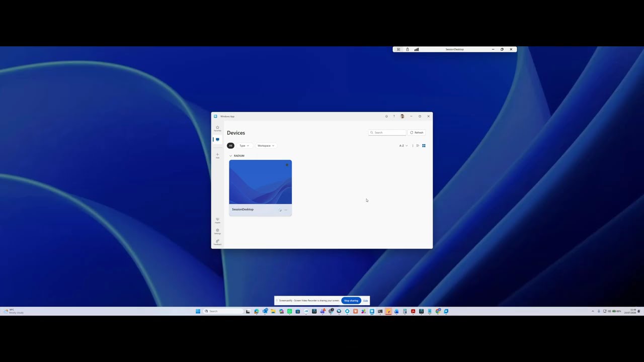Maximize the Windows App window
This screenshot has height=362, width=644.
420,116
